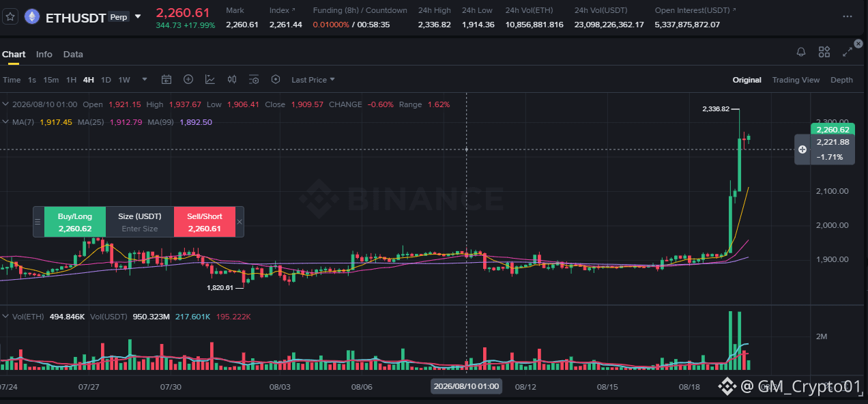Click the Ethereum coin logo
The image size is (868, 404).
point(32,17)
